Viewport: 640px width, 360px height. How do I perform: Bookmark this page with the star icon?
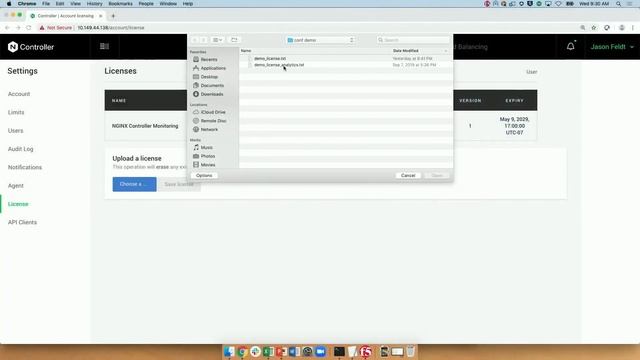(594, 28)
